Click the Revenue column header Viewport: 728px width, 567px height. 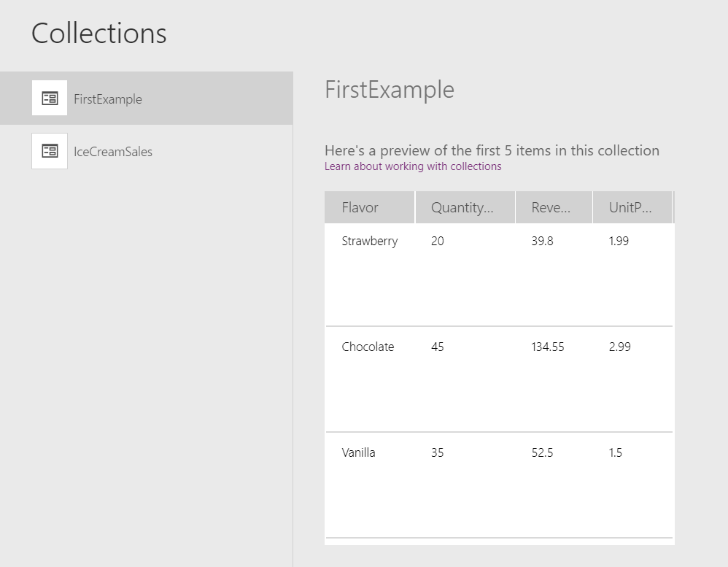coord(554,207)
